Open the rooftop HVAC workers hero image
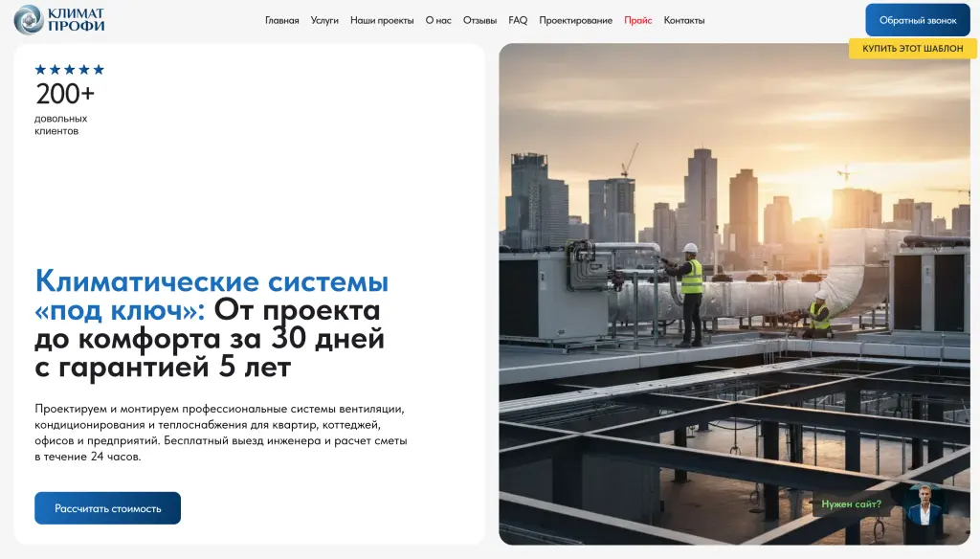 734,294
